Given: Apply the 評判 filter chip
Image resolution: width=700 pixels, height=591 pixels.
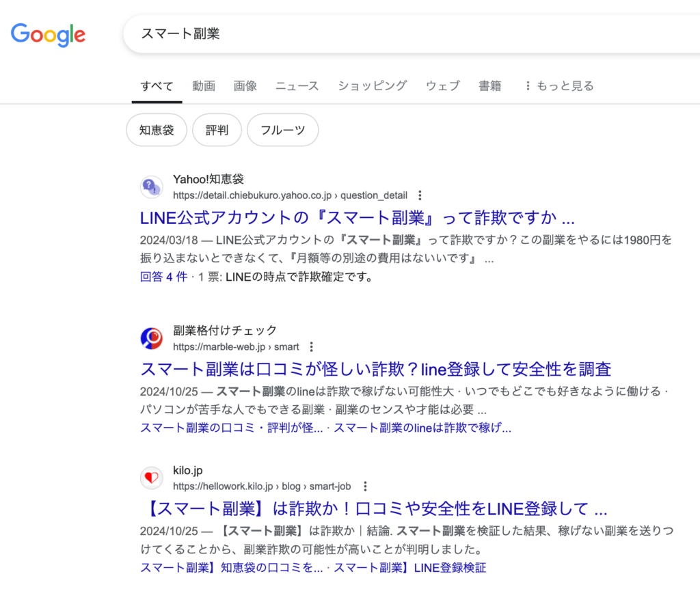Looking at the screenshot, I should click(x=217, y=130).
